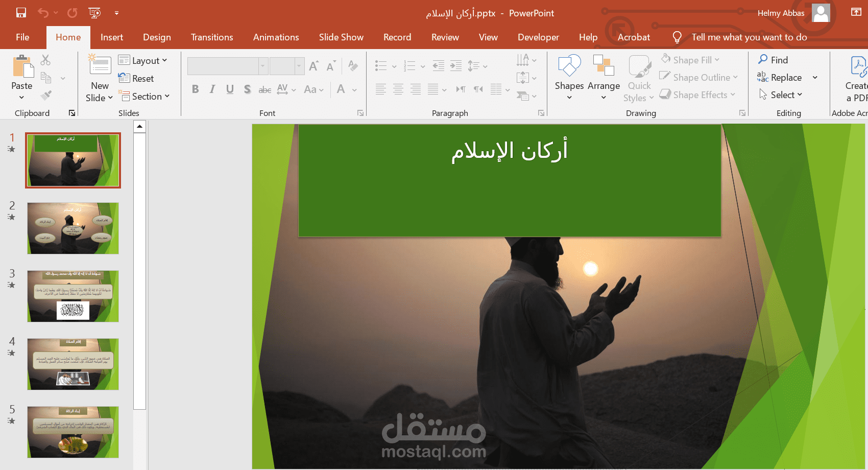Align text left
This screenshot has height=470, width=868.
coord(381,89)
